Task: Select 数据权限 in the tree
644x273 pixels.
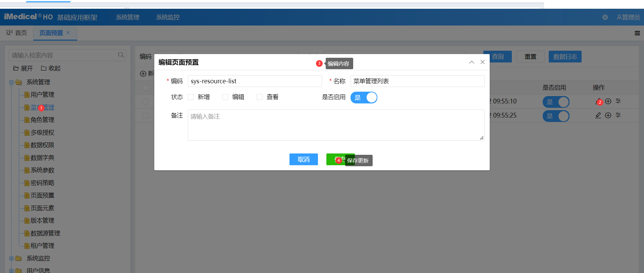Action: (x=42, y=145)
